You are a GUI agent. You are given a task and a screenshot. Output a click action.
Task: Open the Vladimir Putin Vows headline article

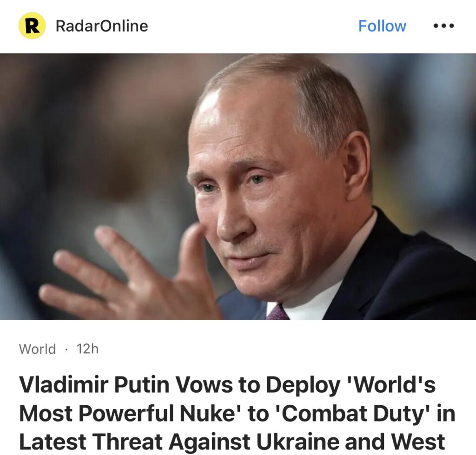[237, 413]
